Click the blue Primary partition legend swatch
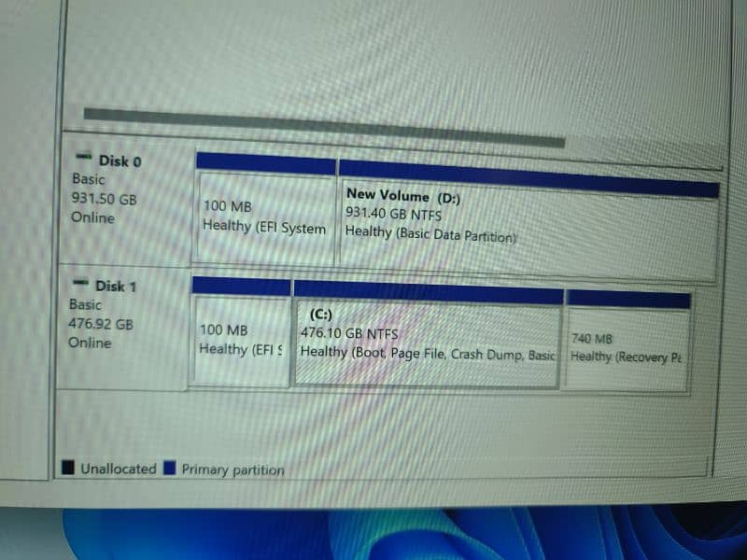Image resolution: width=747 pixels, height=560 pixels. (x=169, y=469)
